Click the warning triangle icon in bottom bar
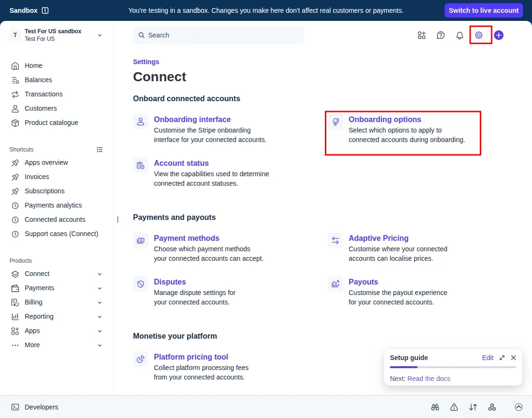This screenshot has width=532, height=418. [x=454, y=407]
